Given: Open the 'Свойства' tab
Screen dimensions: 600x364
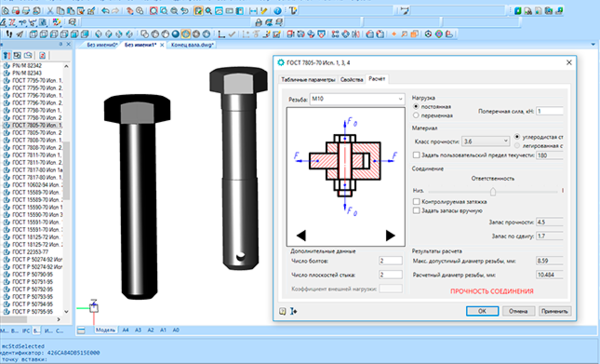Looking at the screenshot, I should (x=351, y=80).
